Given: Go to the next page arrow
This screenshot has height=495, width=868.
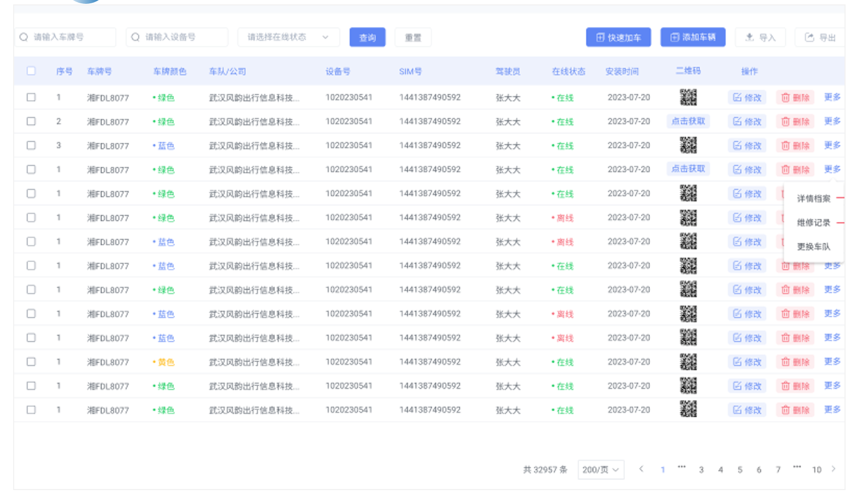Looking at the screenshot, I should (834, 469).
